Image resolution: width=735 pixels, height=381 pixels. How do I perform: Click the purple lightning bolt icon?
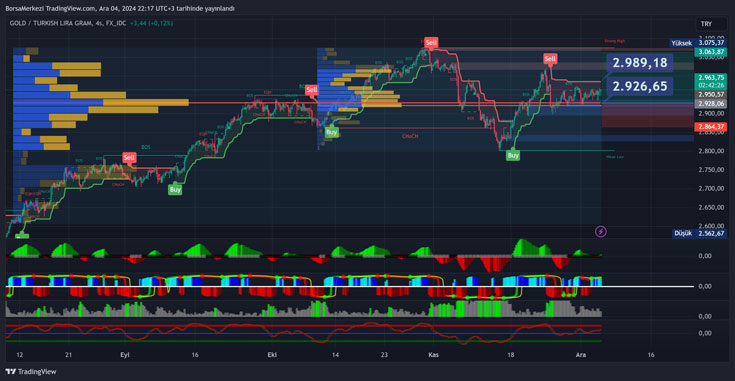(x=600, y=232)
